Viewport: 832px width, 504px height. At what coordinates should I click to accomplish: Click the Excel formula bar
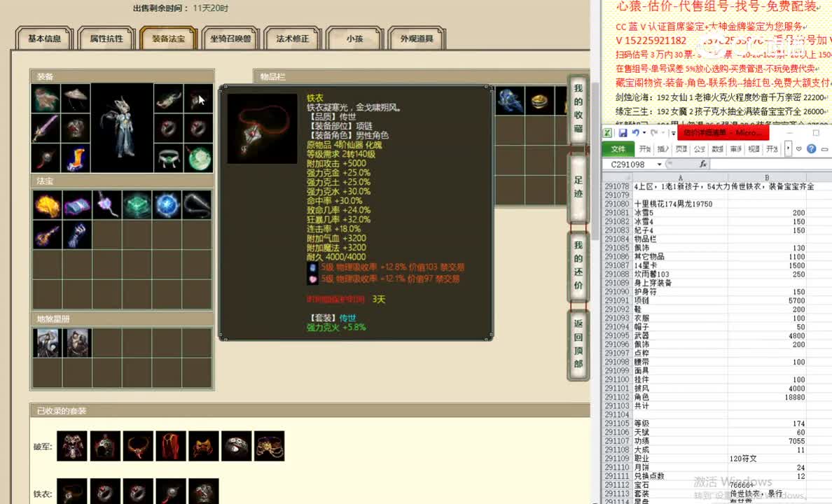click(x=771, y=164)
